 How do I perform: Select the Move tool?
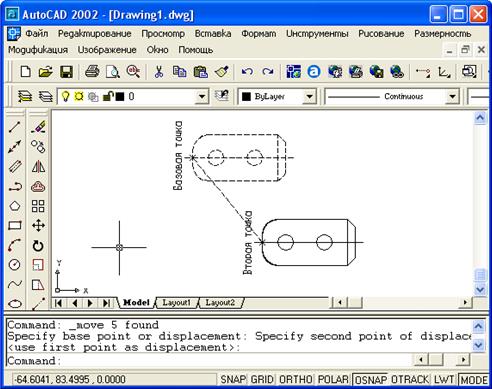pos(38,226)
